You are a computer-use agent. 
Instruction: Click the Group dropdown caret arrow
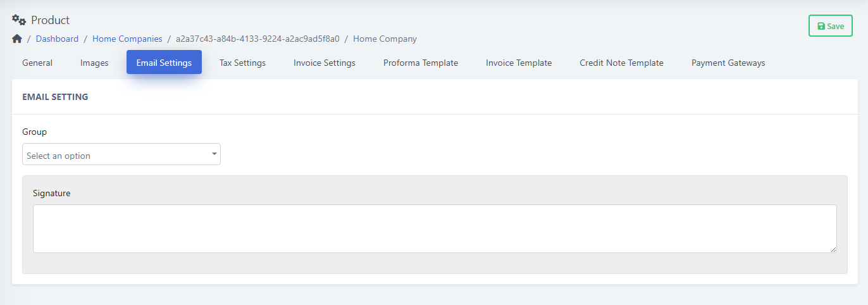(214, 153)
